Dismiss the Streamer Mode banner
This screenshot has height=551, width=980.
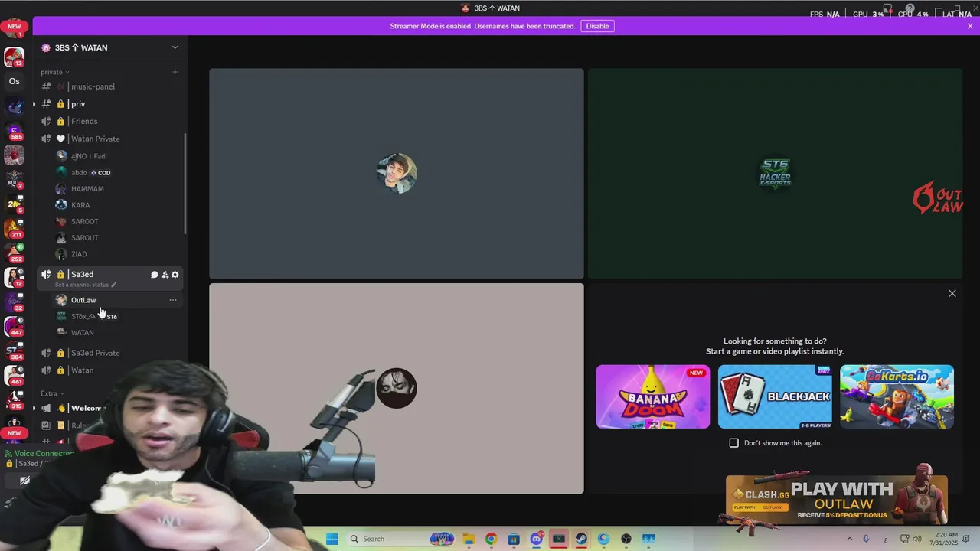coord(970,26)
